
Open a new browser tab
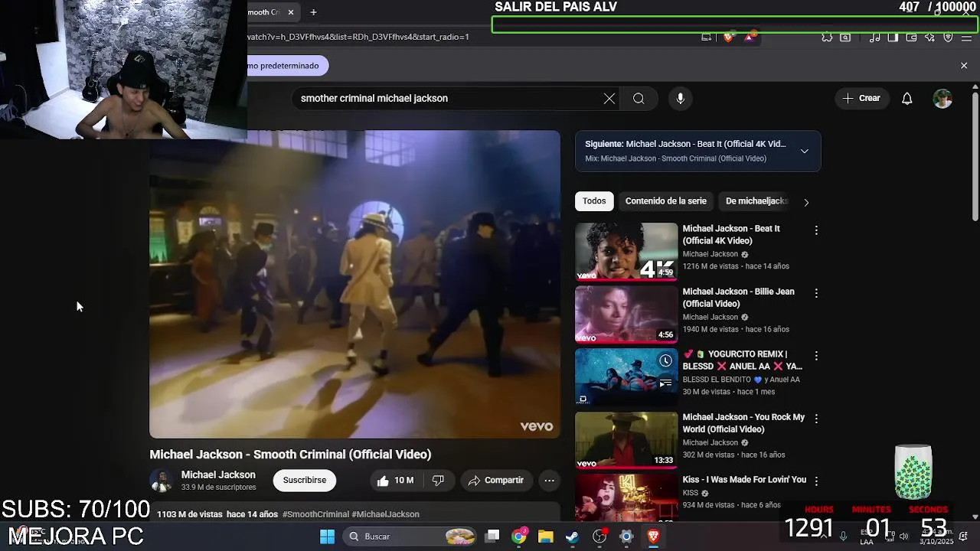coord(313,12)
